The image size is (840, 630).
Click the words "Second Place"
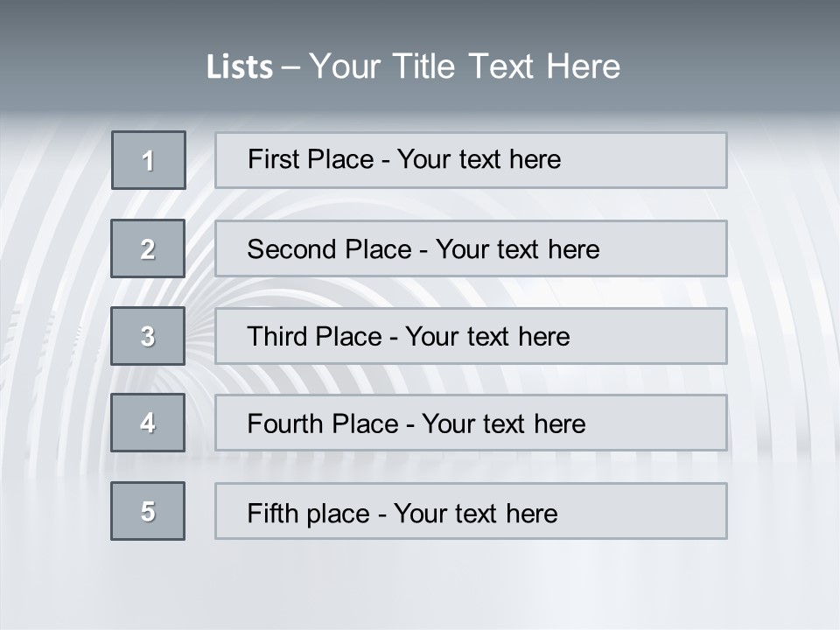[328, 249]
